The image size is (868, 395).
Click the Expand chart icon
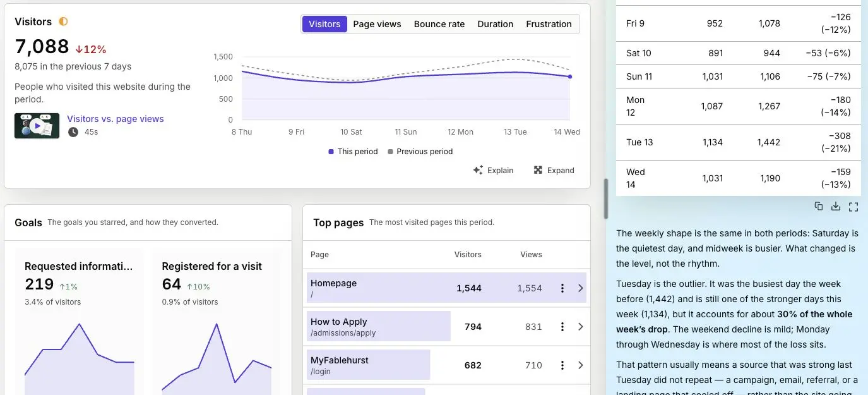[x=538, y=170]
